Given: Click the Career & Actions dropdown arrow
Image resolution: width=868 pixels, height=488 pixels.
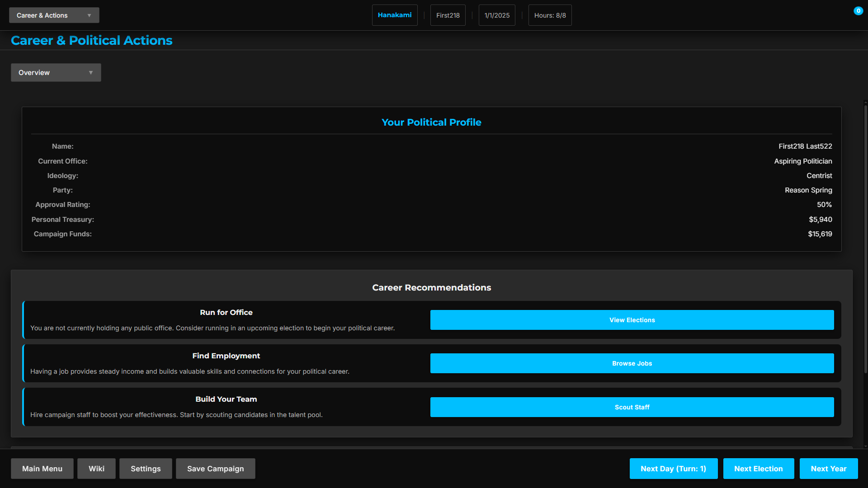Looking at the screenshot, I should (90, 15).
